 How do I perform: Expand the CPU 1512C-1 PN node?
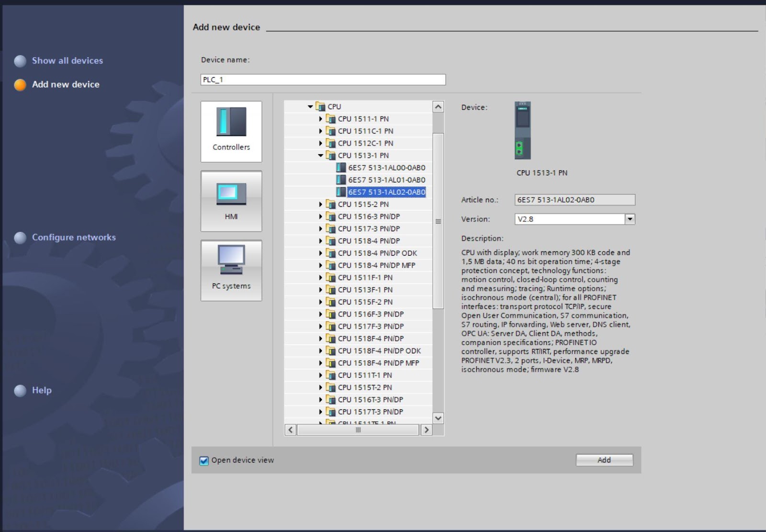(320, 143)
